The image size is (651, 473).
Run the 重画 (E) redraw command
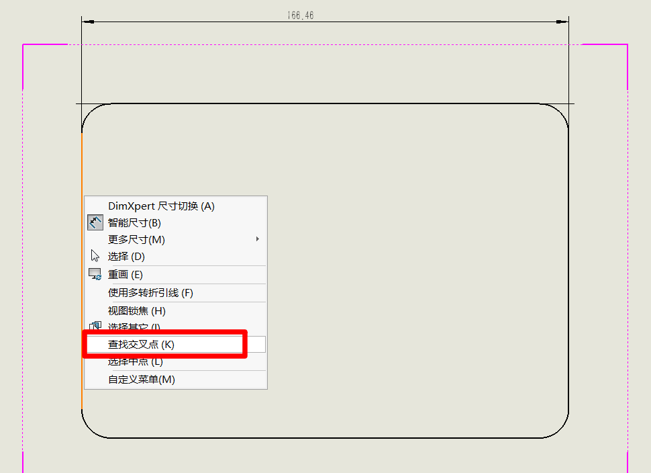176,274
